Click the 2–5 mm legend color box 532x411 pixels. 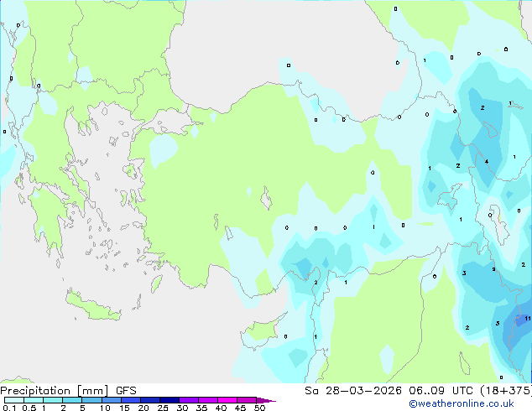72,400
